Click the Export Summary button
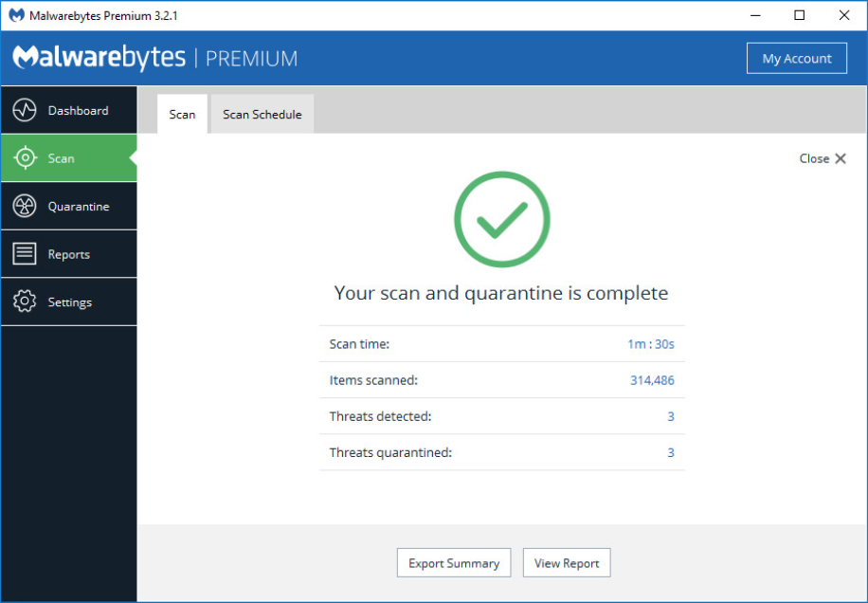This screenshot has width=868, height=603. point(454,563)
